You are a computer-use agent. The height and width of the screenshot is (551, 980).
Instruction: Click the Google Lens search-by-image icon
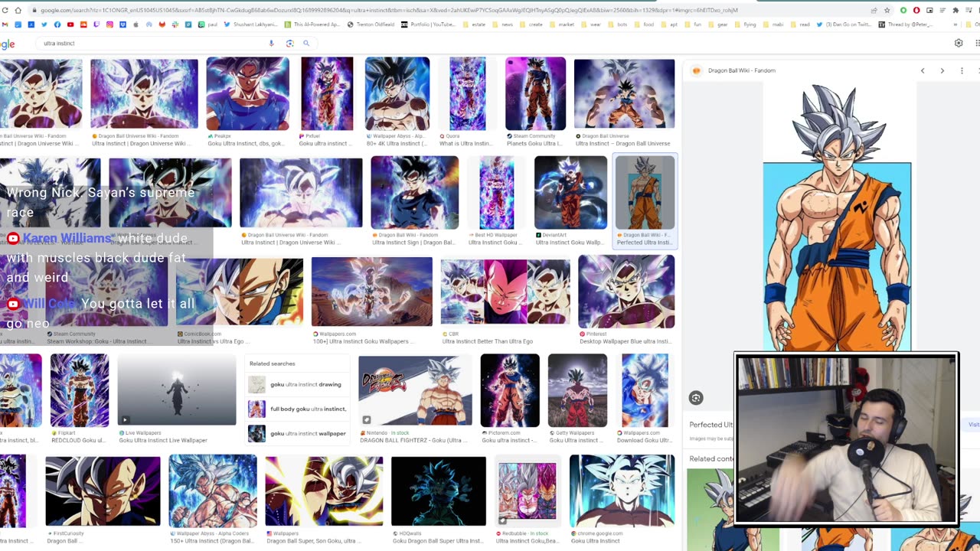click(x=289, y=44)
